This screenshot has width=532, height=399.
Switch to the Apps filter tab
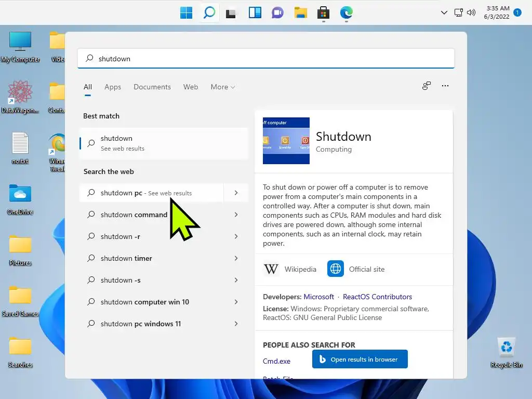click(113, 87)
